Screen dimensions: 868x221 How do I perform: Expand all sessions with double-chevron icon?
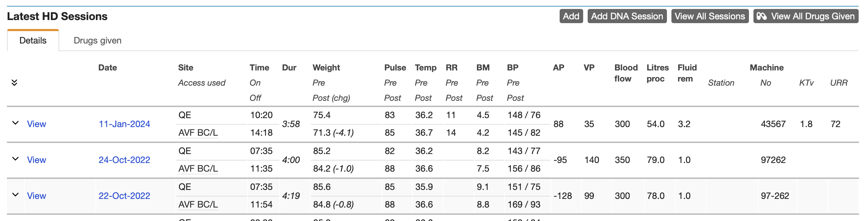pos(14,83)
